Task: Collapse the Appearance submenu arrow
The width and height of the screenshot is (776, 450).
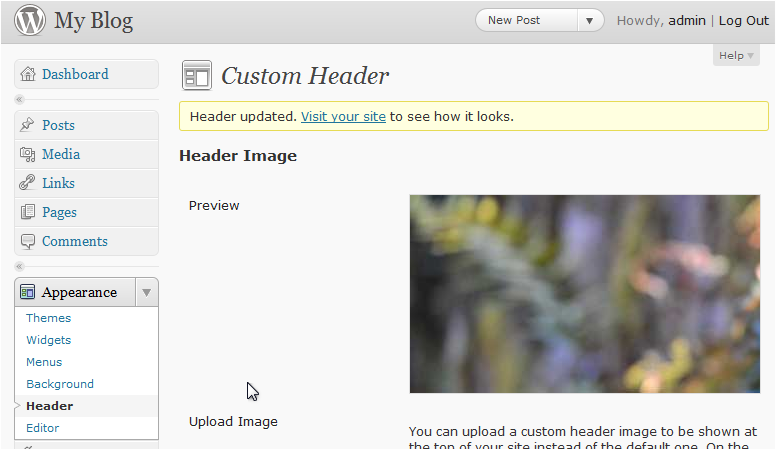Action: pos(146,292)
